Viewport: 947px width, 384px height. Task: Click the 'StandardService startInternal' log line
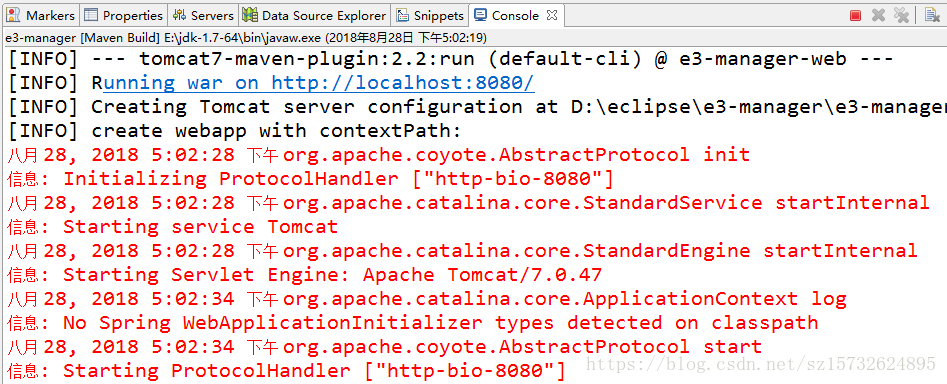(468, 203)
